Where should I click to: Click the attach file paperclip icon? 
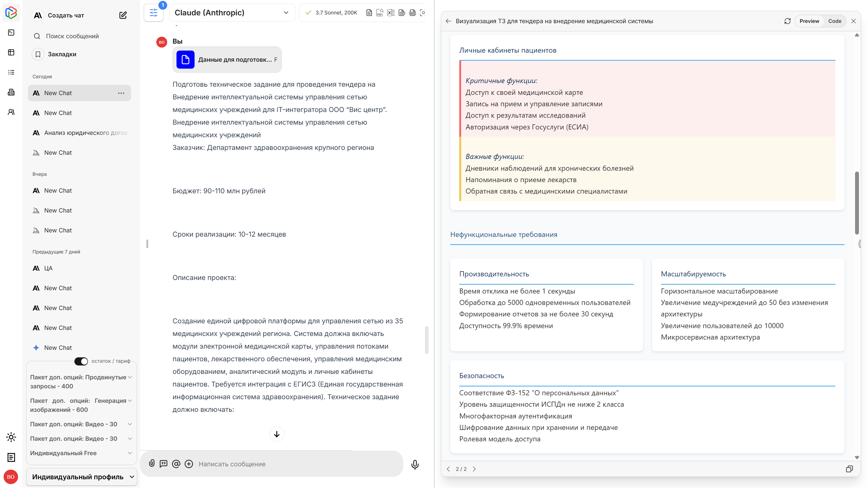(x=152, y=463)
